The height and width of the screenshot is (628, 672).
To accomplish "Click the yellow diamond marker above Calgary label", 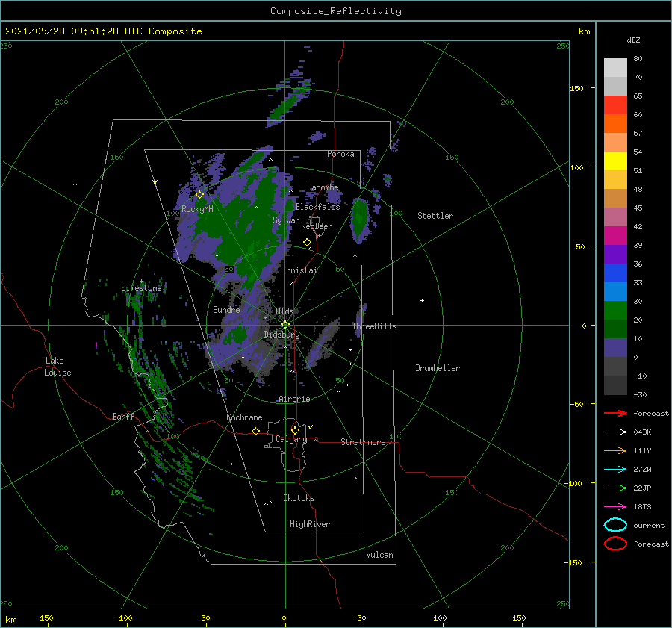I will point(295,430).
